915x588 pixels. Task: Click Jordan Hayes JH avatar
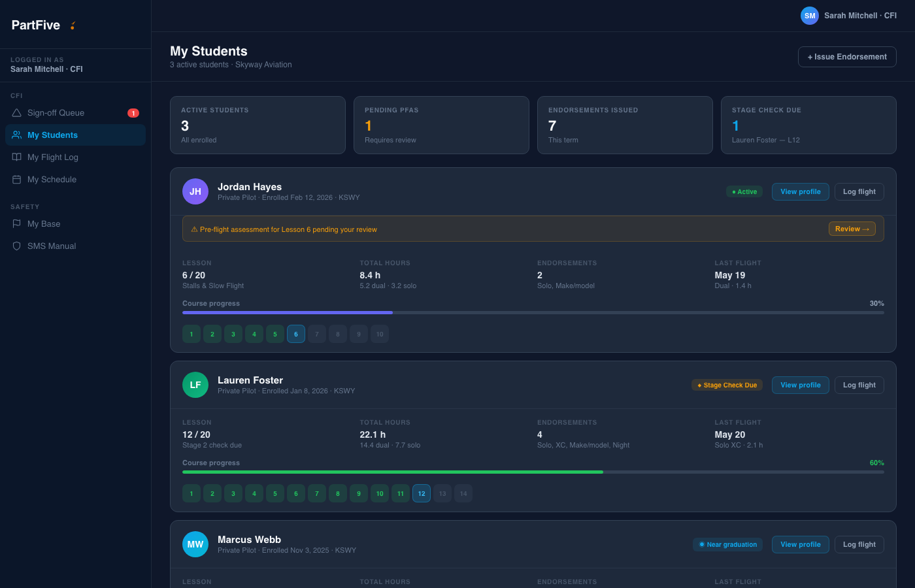click(195, 191)
